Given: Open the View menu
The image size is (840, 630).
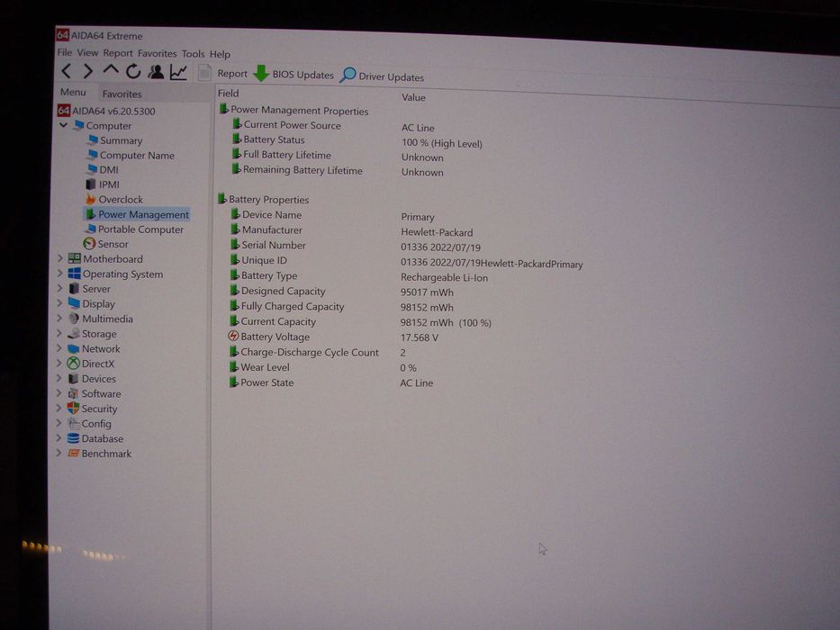Looking at the screenshot, I should 87,52.
